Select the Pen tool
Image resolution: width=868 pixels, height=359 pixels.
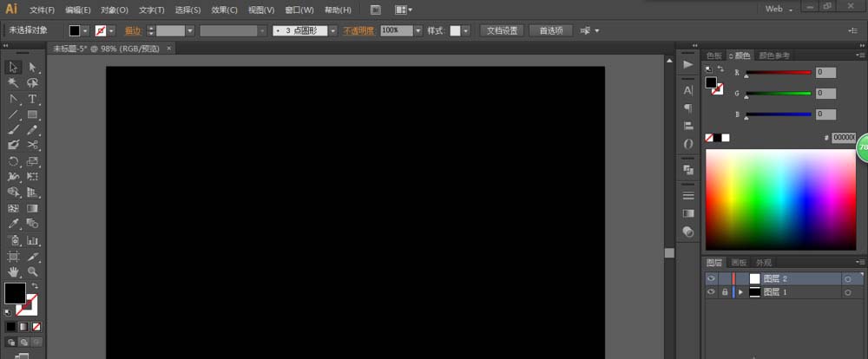[13, 99]
